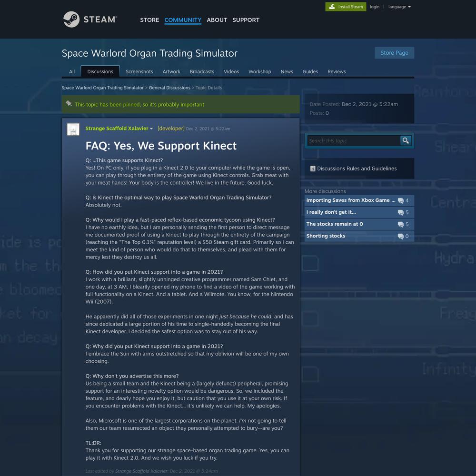Open the SUPPORT menu
This screenshot has width=476, height=476.
tap(246, 20)
